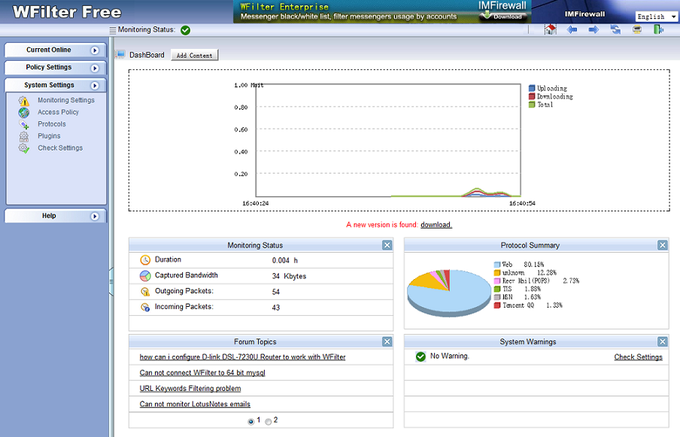Select forum page 2 radio button

(x=268, y=421)
